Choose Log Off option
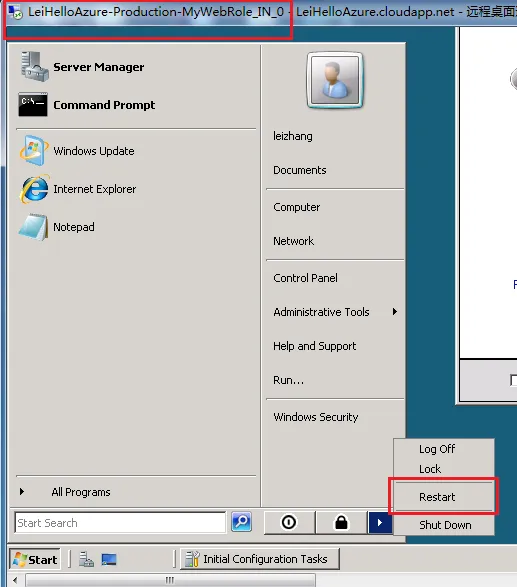 (x=437, y=449)
